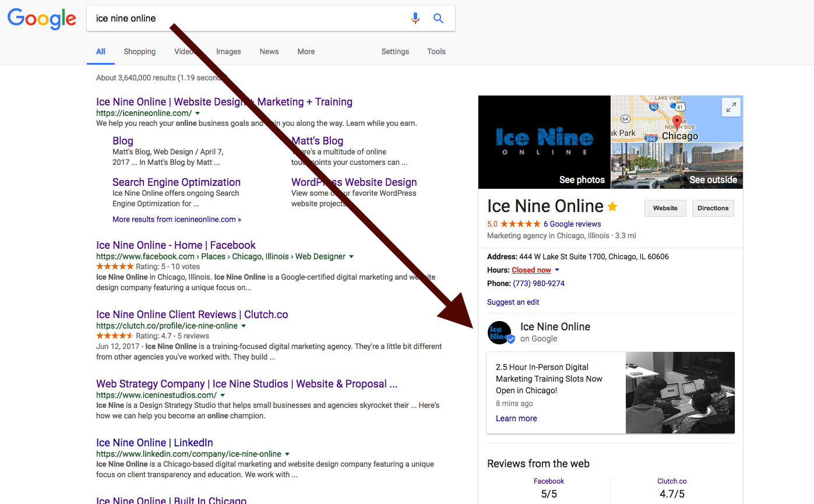
Task: Click the See outside street view thumbnail
Action: point(676,165)
